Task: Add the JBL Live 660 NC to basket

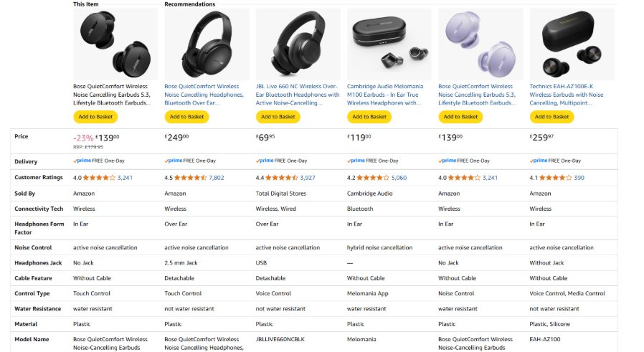Action: pyautogui.click(x=278, y=117)
